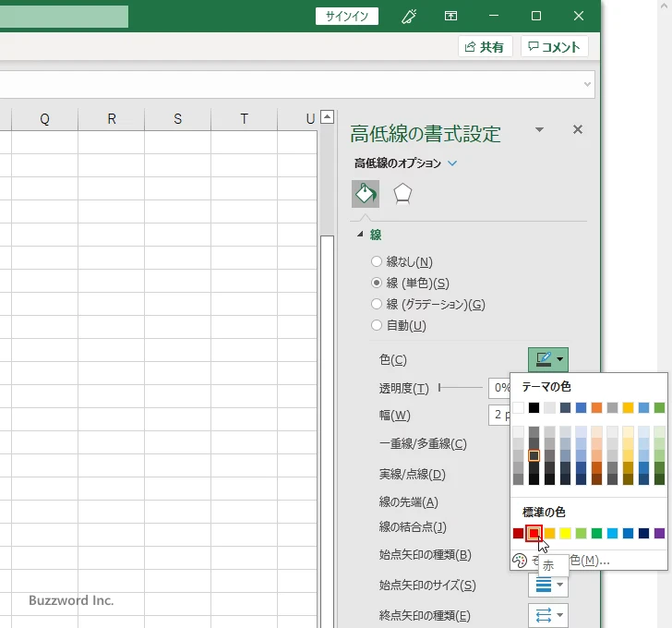Pick the highlighted dark gray tint swatch
The image size is (672, 628).
(534, 455)
